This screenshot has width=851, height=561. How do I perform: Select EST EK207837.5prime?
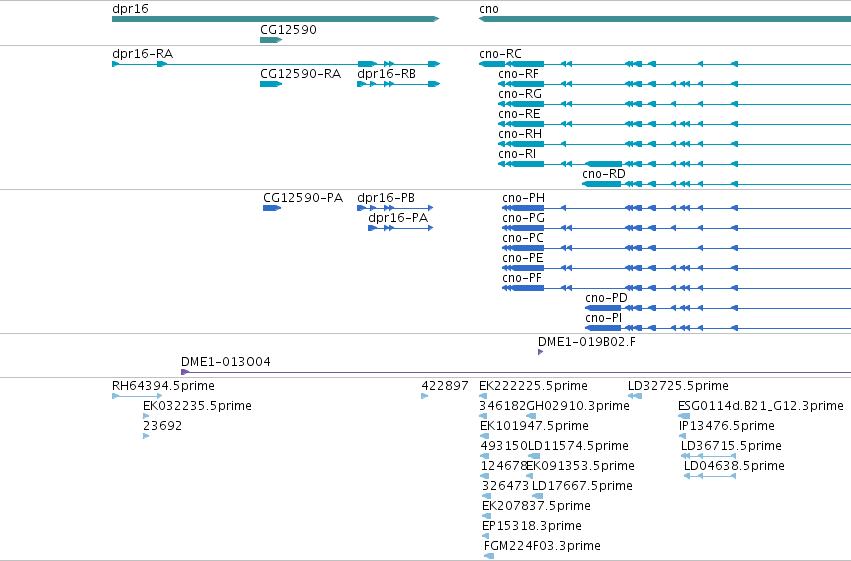[x=536, y=506]
